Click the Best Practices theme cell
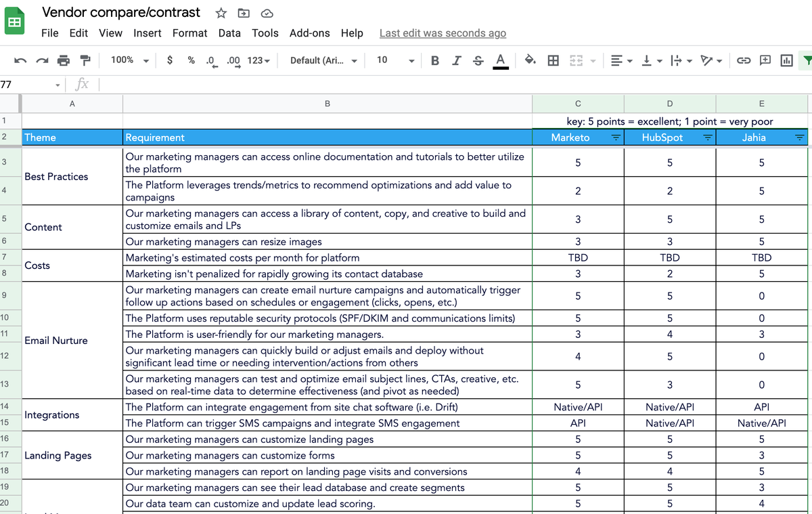This screenshot has width=812, height=514. tap(72, 176)
